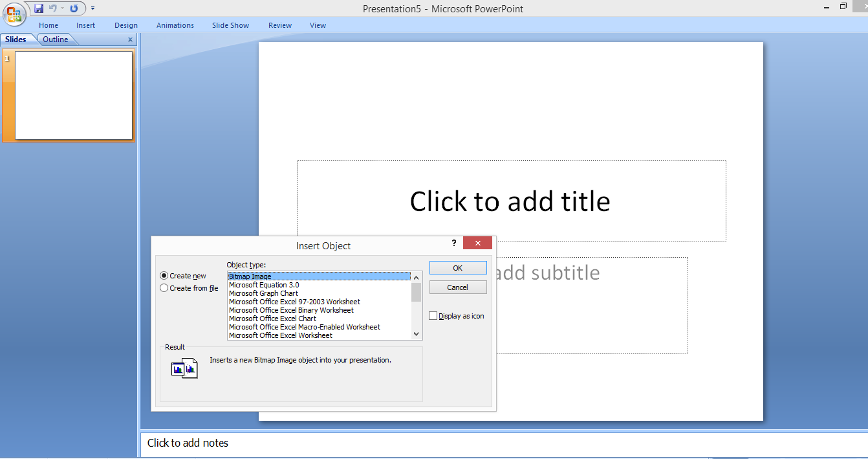The width and height of the screenshot is (868, 459).
Task: Choose Microsoft Office Excel Chart entry
Action: coord(320,319)
